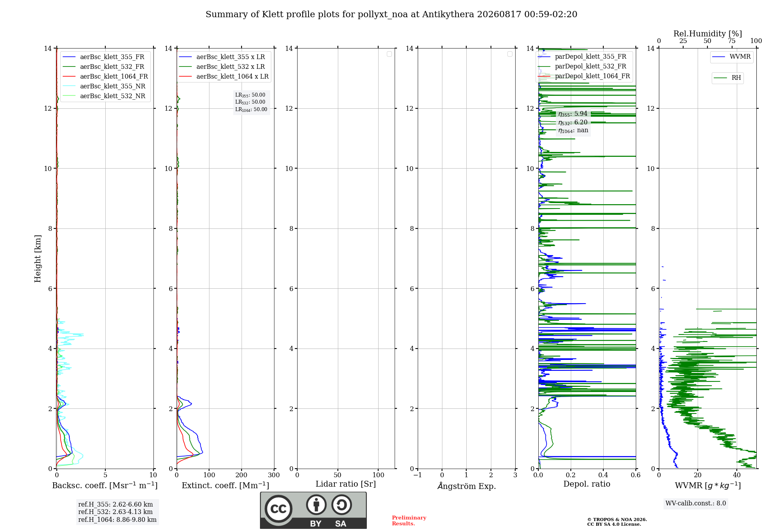Image resolution: width=783 pixels, height=532 pixels.
Task: Click the empty legend box in Ångström plot
Action: pyautogui.click(x=510, y=54)
